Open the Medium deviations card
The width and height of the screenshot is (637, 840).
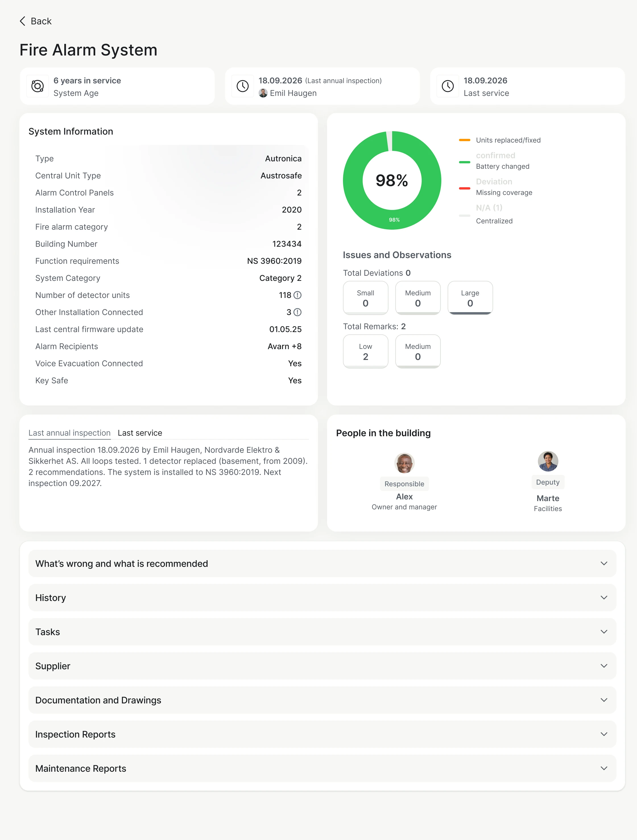tap(417, 298)
